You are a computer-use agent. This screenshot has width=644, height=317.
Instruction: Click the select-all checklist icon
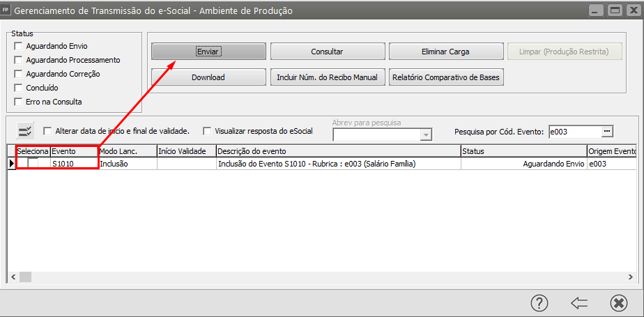(x=26, y=131)
